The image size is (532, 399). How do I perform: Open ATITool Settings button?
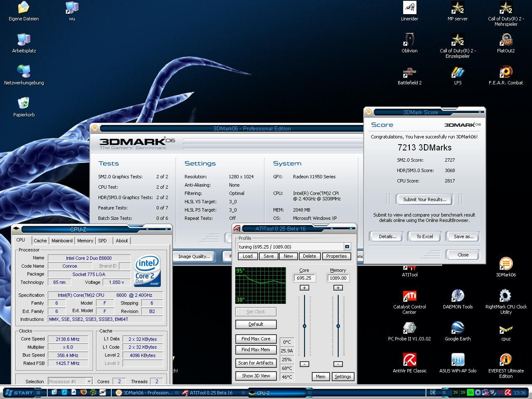point(342,377)
